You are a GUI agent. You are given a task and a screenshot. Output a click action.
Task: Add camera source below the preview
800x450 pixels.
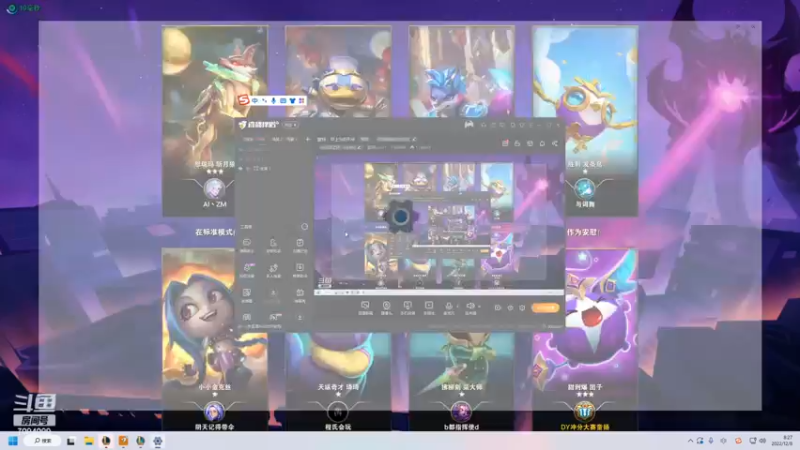pyautogui.click(x=387, y=308)
